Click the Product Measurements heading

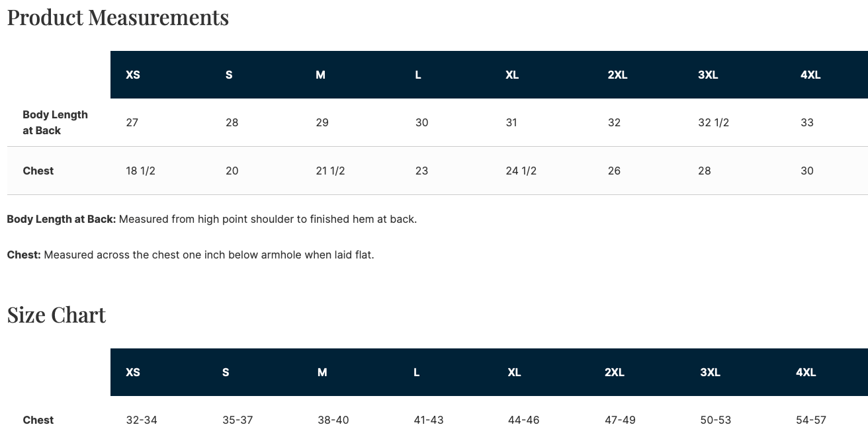click(118, 17)
